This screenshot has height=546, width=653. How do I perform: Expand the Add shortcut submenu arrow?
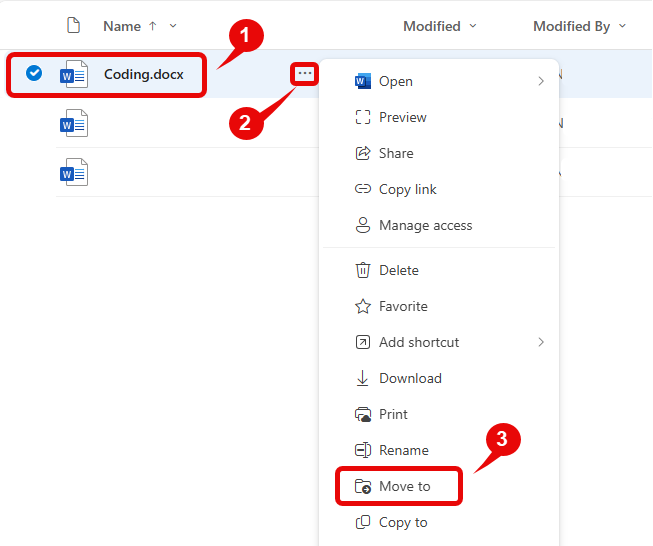pos(541,342)
